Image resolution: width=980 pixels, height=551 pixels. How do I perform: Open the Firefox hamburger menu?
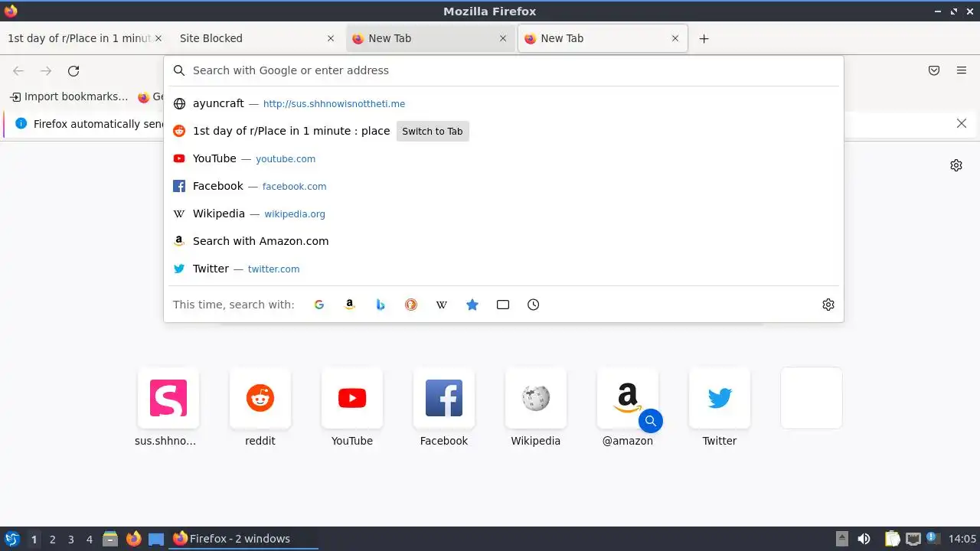(962, 70)
